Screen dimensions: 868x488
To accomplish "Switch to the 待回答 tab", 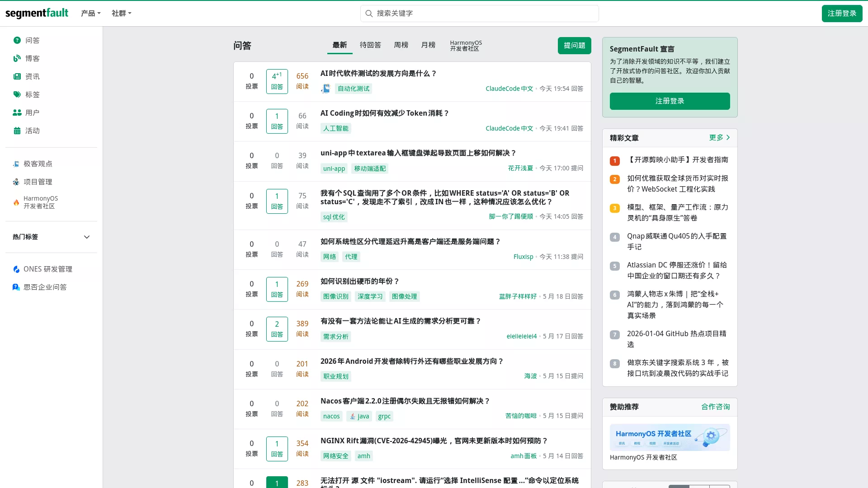I will (x=370, y=45).
